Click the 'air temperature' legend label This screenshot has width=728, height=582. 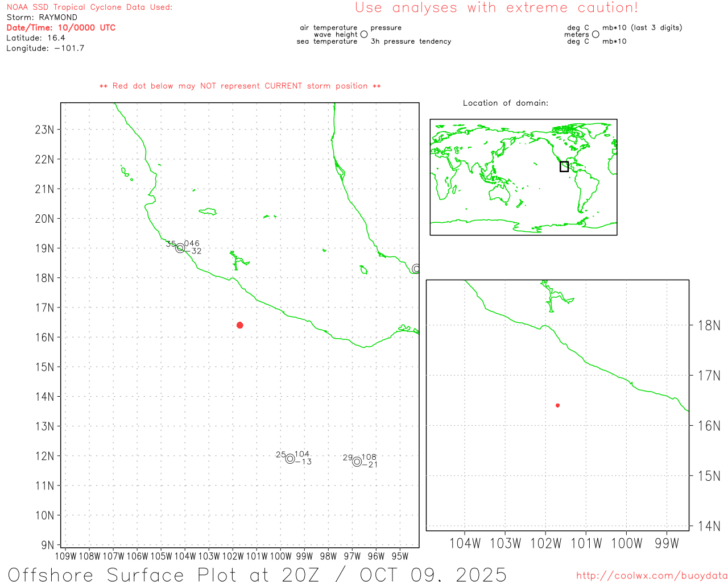[329, 28]
